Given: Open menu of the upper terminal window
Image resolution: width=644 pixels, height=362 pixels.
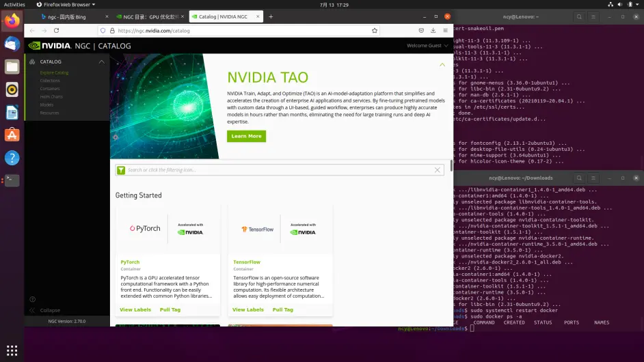Looking at the screenshot, I should pos(593,17).
